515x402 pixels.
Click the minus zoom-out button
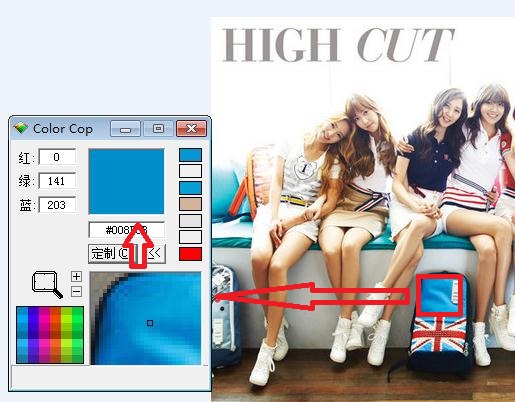[76, 292]
